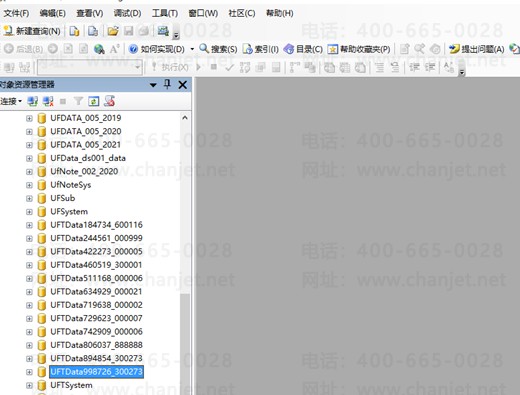Open file using the folder icon
520x395 pixels.
coord(113,31)
